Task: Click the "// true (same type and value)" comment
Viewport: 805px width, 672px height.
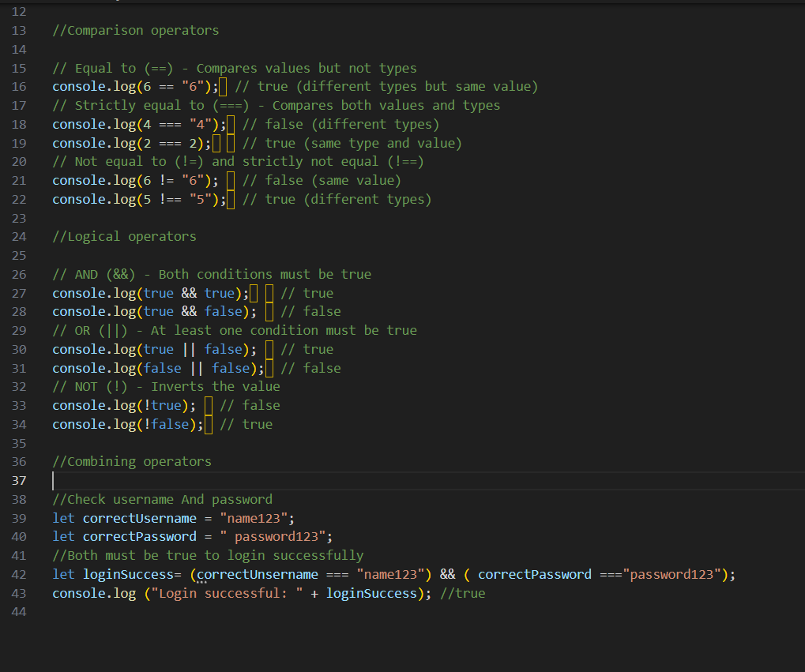Action: (x=352, y=143)
